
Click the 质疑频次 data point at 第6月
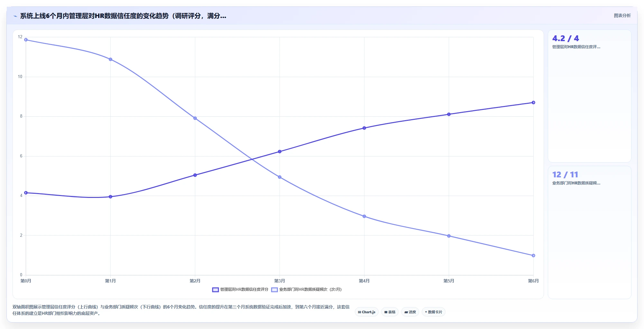point(533,255)
